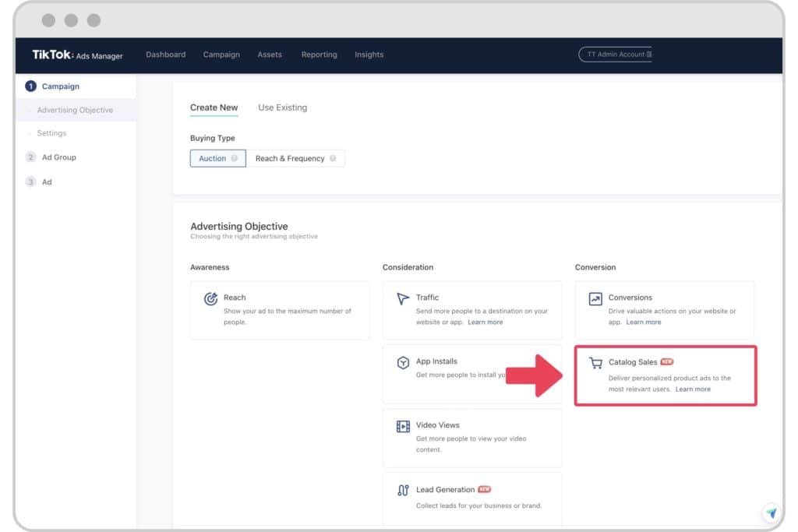Open the Catalog Sales Learn more link
This screenshot has width=798, height=532.
pyautogui.click(x=693, y=389)
